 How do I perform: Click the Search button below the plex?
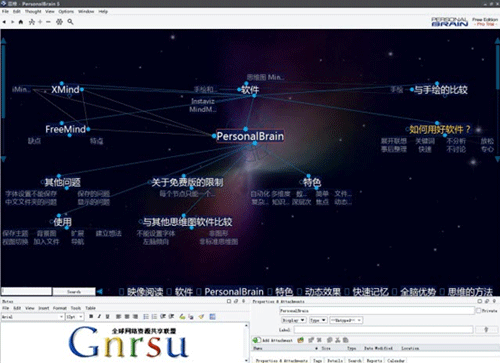[x=74, y=292]
